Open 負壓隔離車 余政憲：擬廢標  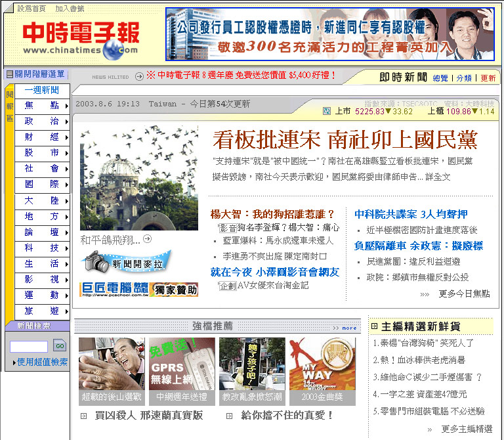click(419, 246)
